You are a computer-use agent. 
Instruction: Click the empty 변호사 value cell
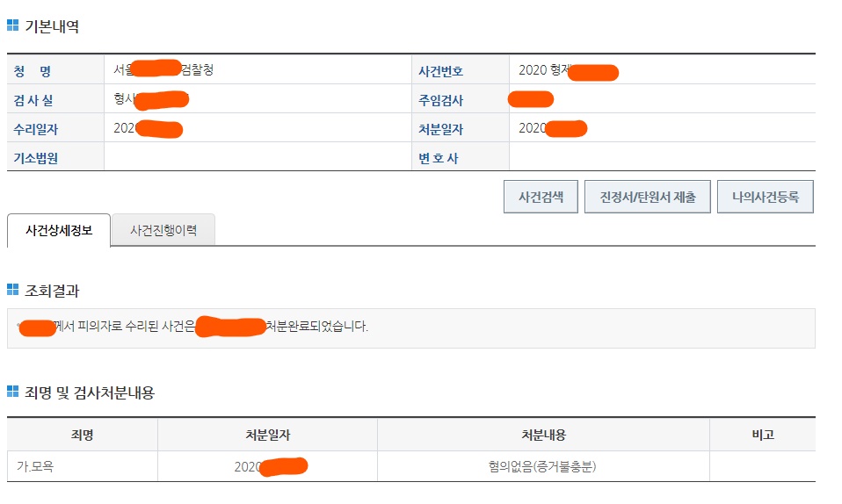pyautogui.click(x=661, y=158)
